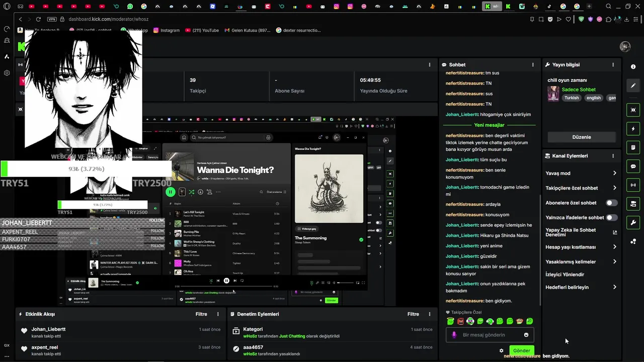The height and width of the screenshot is (362, 644).
Task: Open Yayın bilgisi panel three-dot menu
Action: pos(613,65)
